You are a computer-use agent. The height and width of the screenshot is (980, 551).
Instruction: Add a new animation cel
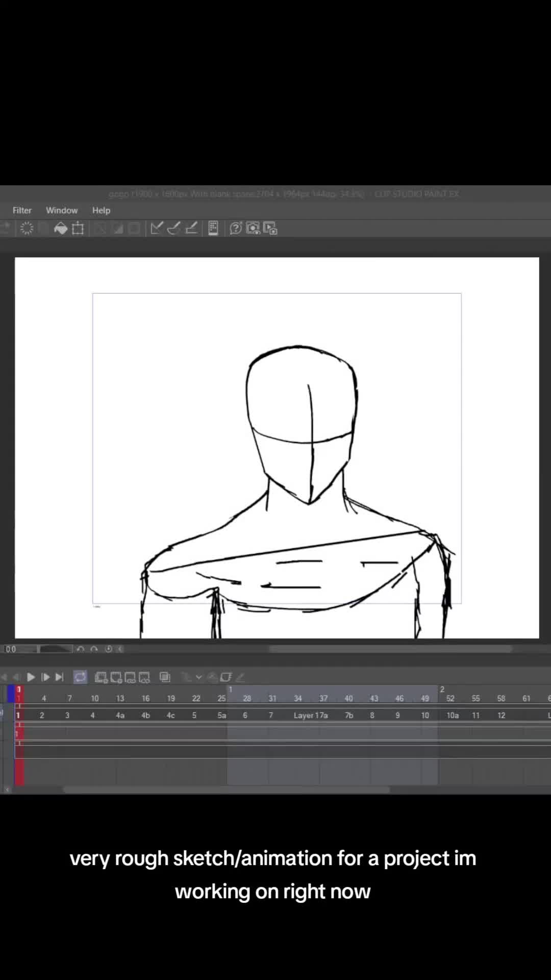coord(116,677)
